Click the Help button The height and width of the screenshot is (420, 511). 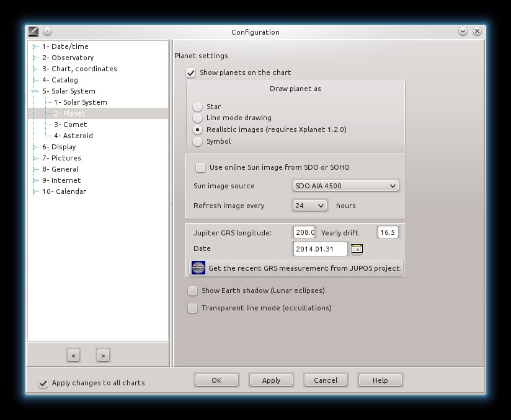380,380
